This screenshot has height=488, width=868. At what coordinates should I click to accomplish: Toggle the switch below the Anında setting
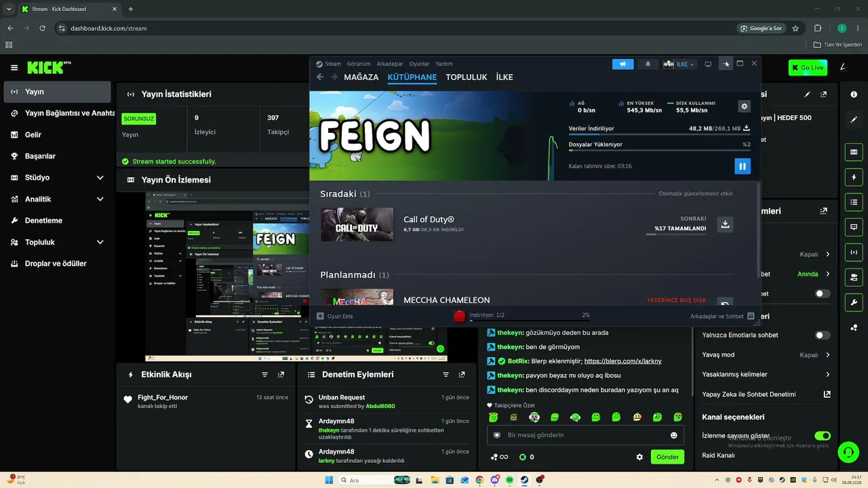pos(823,293)
